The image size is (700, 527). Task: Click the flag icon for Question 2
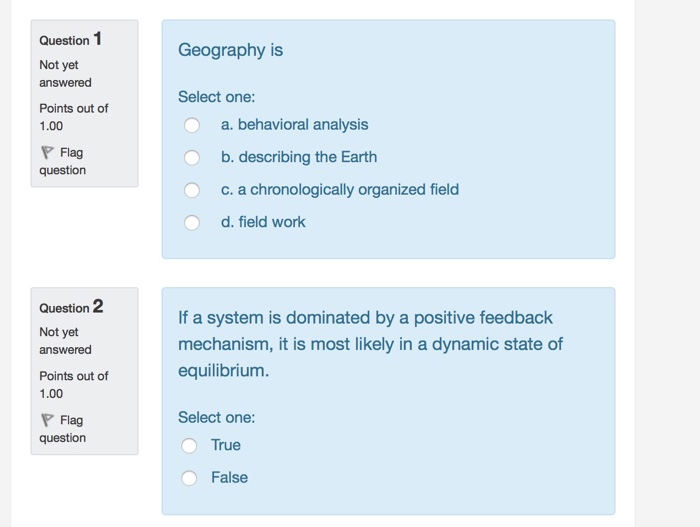tap(47, 420)
